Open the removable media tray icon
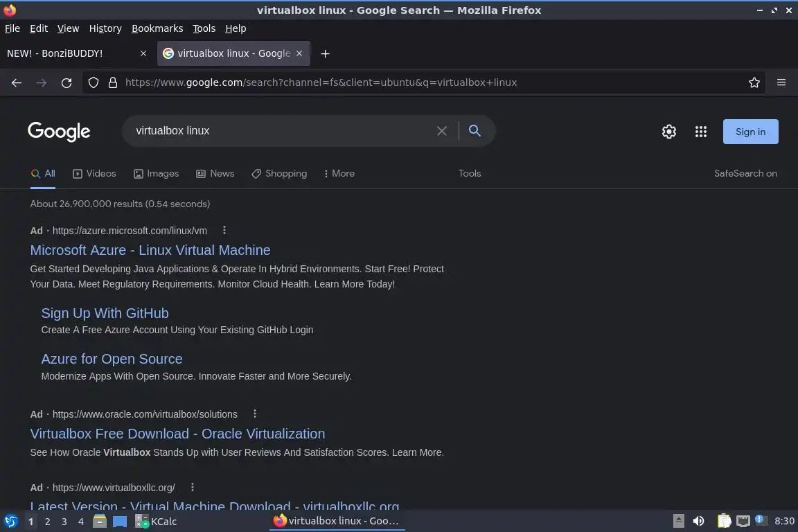Viewport: 798px width, 532px height. click(x=678, y=521)
